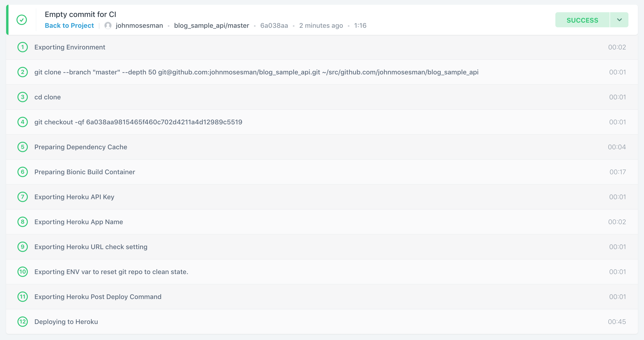Image resolution: width=644 pixels, height=340 pixels.
Task: Go back via Back to Project link
Action: tap(69, 25)
